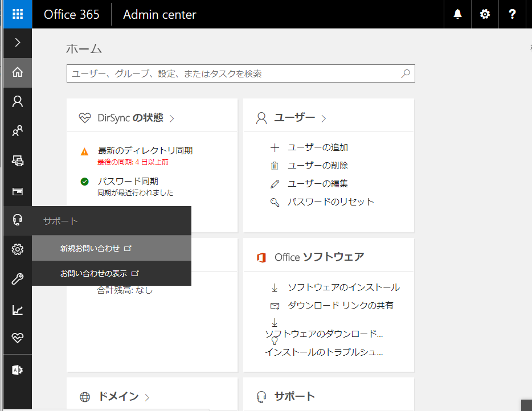Click the plus icon for adding user
Viewport: 532px width, 411px height.
click(275, 148)
